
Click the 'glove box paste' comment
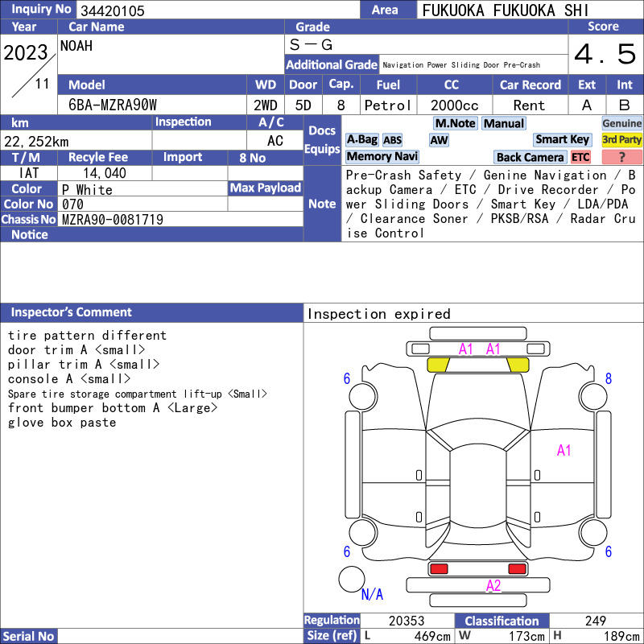pos(62,423)
